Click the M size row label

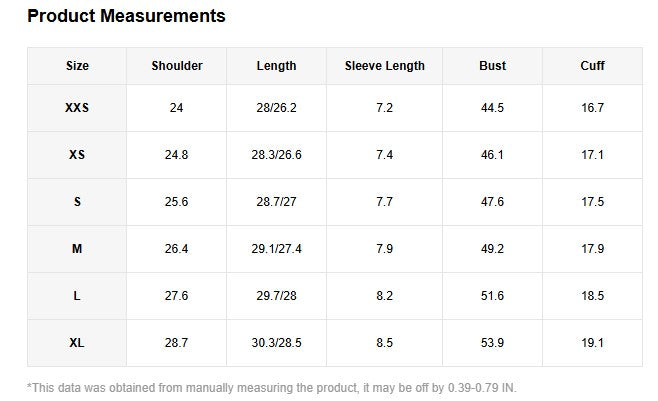click(x=77, y=249)
